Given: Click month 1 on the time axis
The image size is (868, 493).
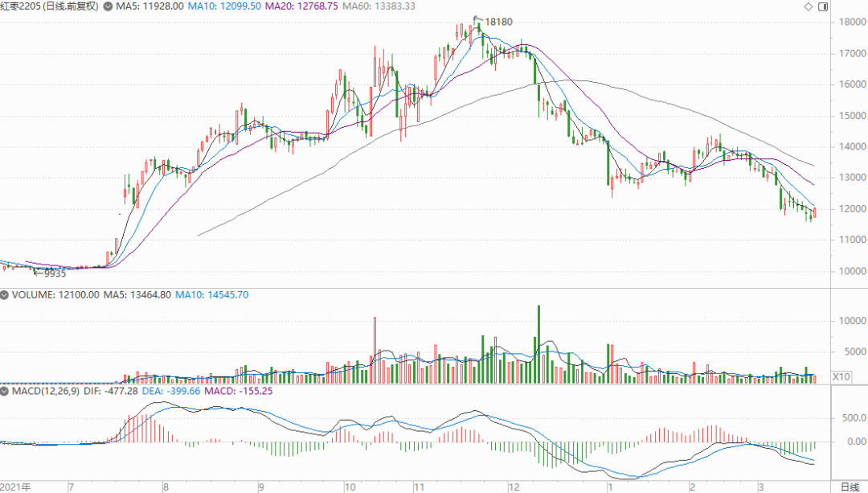Looking at the screenshot, I should (610, 487).
